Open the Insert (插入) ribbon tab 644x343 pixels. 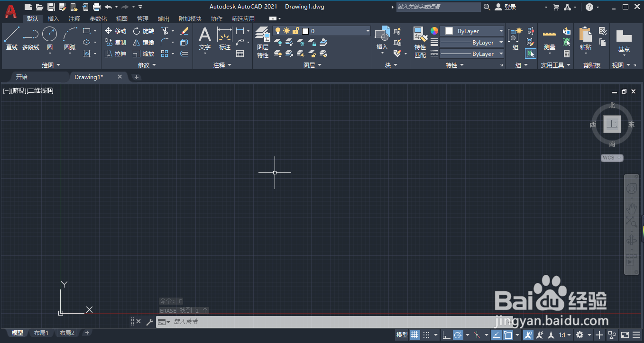point(54,18)
